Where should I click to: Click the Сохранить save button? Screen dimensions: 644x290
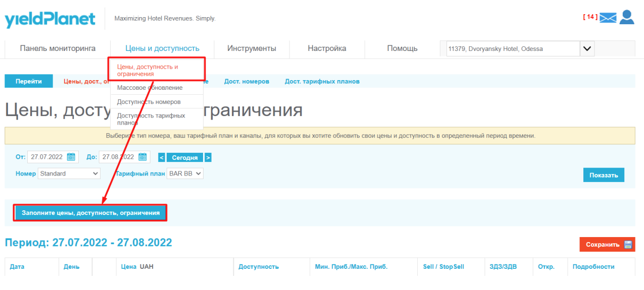pyautogui.click(x=607, y=245)
